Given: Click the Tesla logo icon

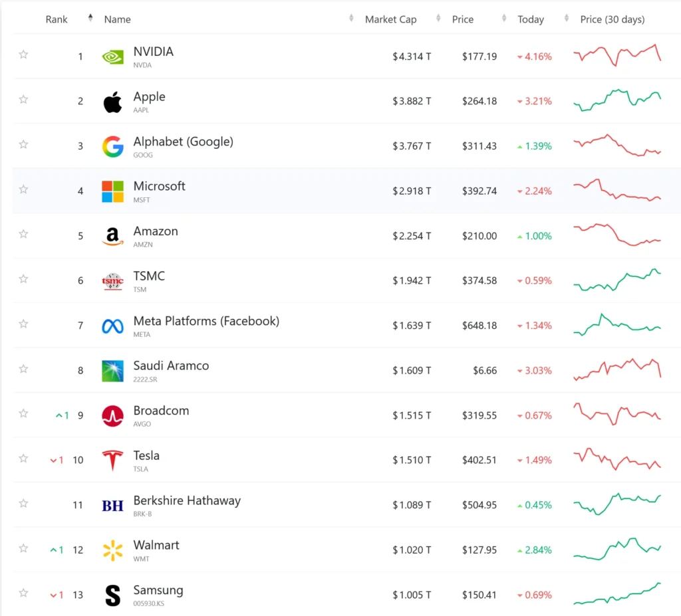Looking at the screenshot, I should pyautogui.click(x=112, y=460).
